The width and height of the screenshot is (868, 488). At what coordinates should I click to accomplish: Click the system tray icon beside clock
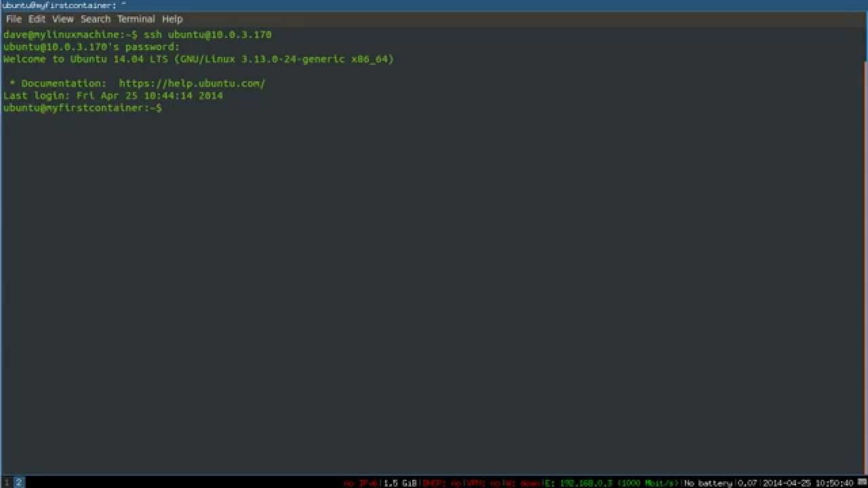[x=861, y=483]
